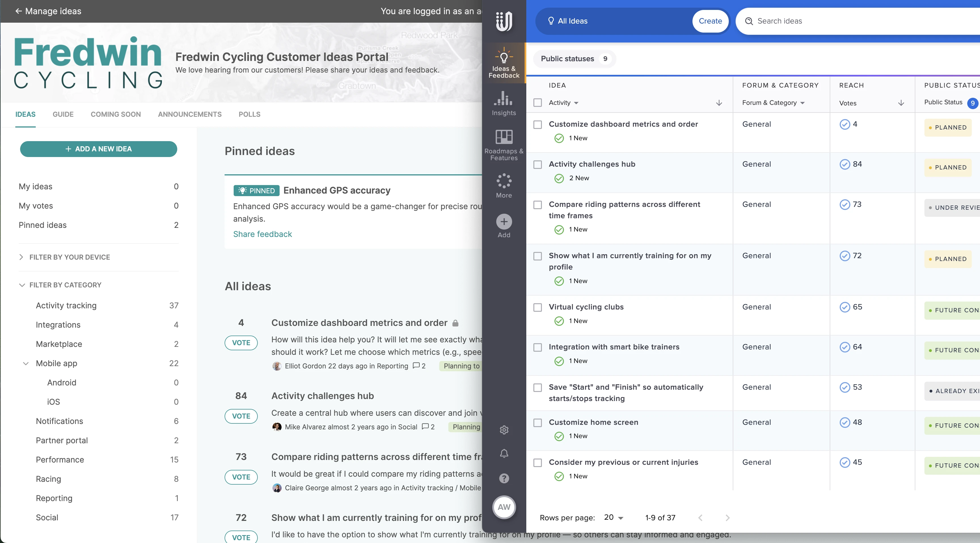Toggle the select-all checkbox in header
980x543 pixels.
point(538,103)
